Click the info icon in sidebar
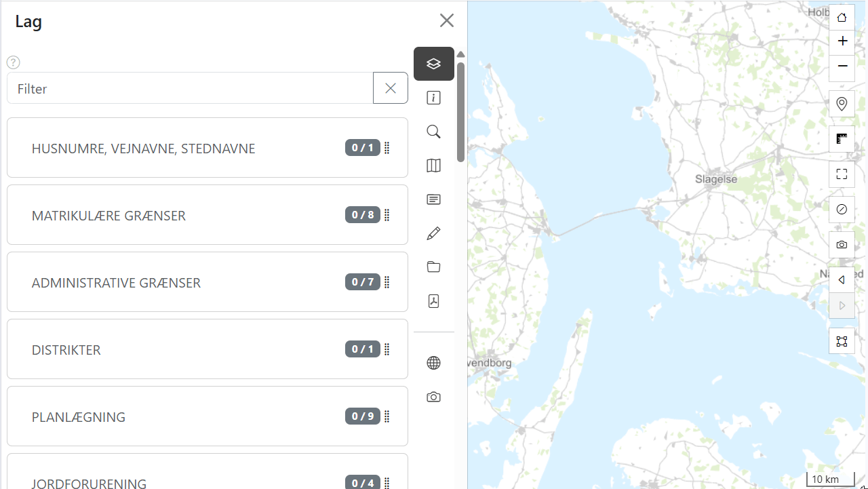The image size is (868, 489). point(434,98)
